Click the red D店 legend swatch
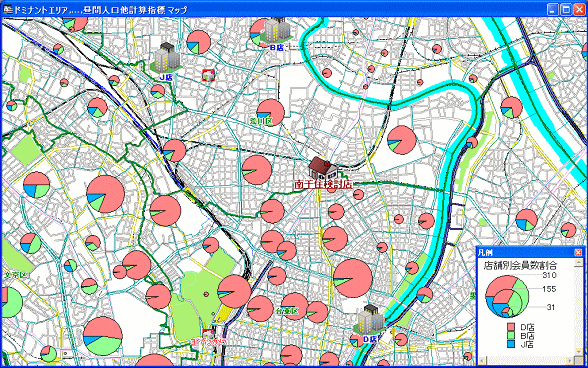This screenshot has height=368, width=588. point(510,327)
